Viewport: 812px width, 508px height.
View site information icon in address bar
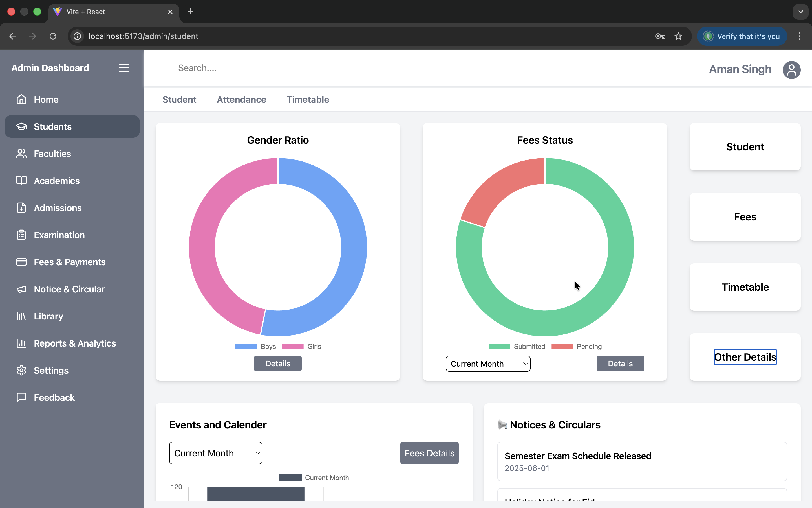pyautogui.click(x=77, y=36)
